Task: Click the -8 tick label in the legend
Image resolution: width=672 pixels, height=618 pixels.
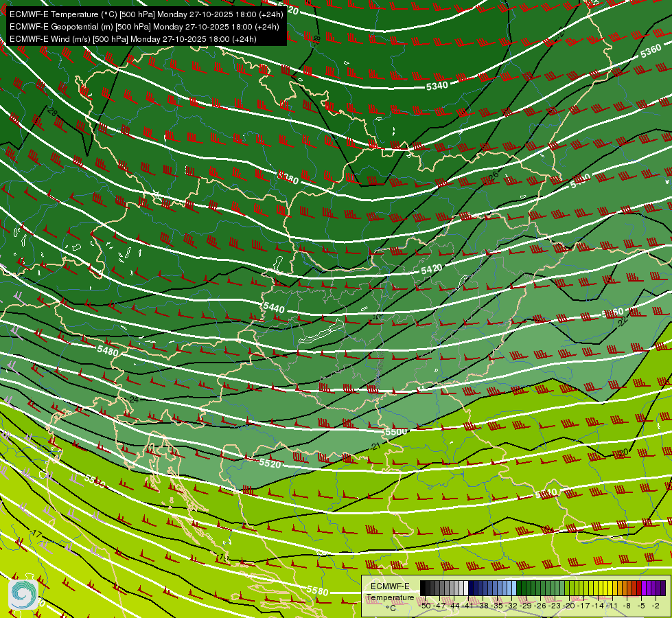Action: [x=627, y=606]
